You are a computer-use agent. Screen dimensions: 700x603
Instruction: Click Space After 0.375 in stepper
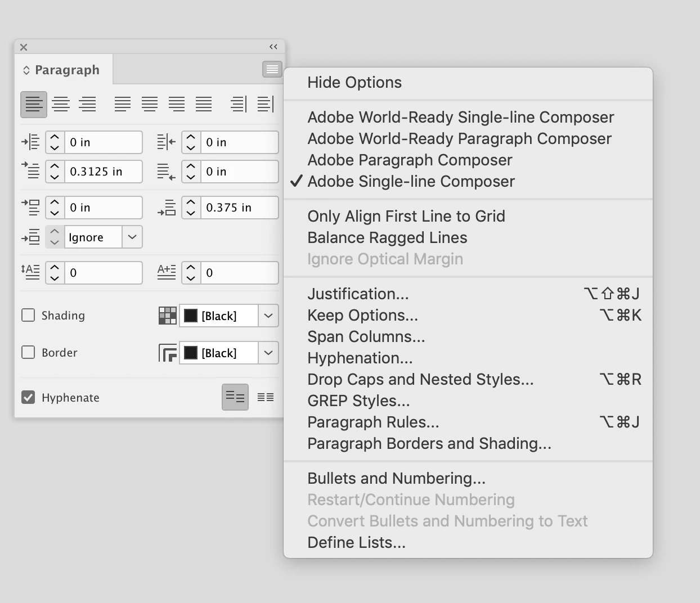(191, 208)
